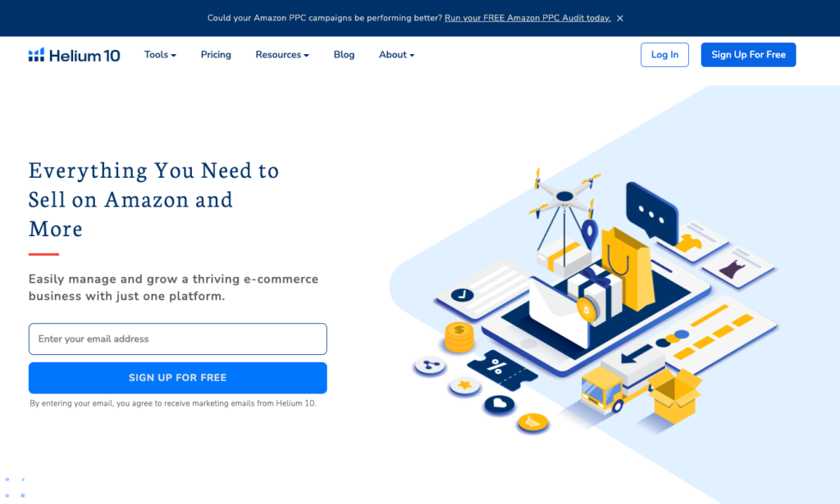
Task: Click the large SIGN UP FOR FREE button
Action: tap(178, 378)
